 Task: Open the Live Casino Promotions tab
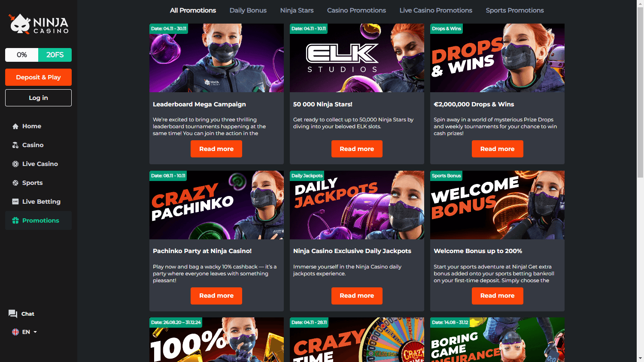(x=436, y=10)
